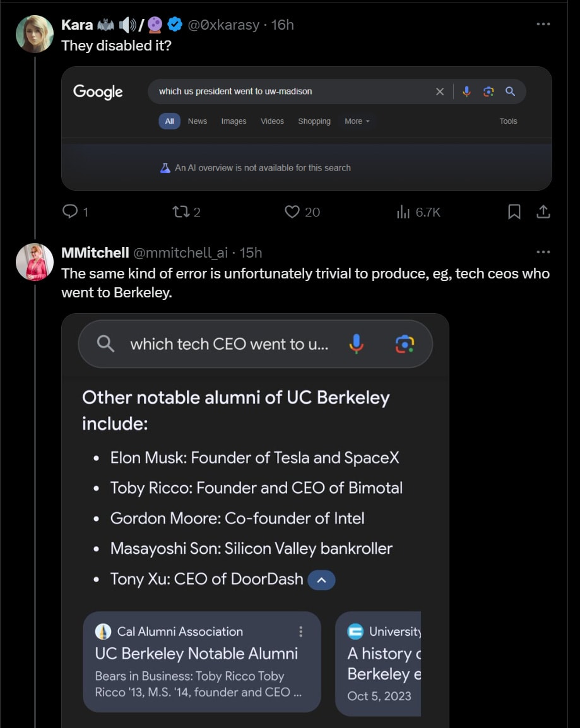The width and height of the screenshot is (580, 728).
Task: Collapse the AI overview list chevron
Action: 321,580
